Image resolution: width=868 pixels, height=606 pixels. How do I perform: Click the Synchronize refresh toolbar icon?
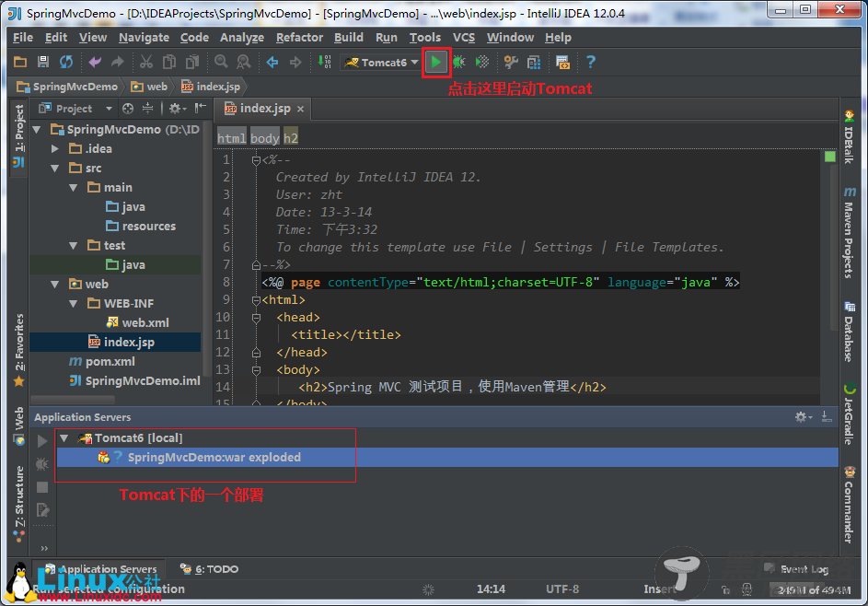pos(66,62)
